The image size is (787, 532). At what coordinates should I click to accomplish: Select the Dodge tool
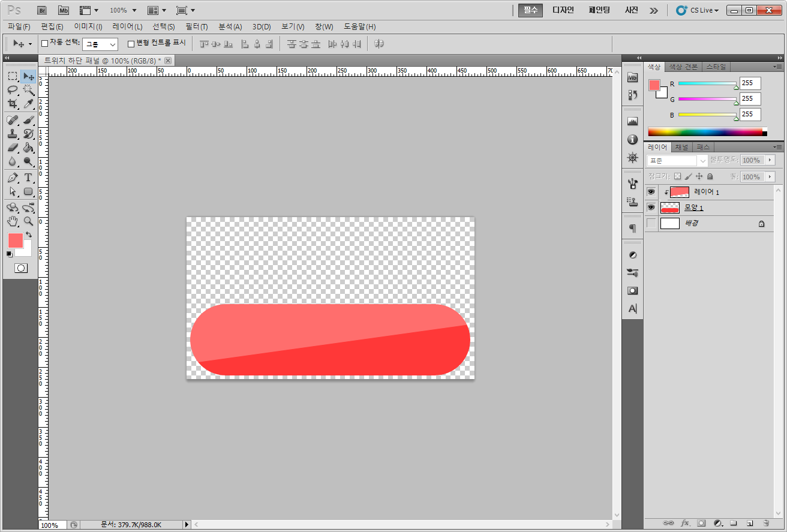coord(28,161)
